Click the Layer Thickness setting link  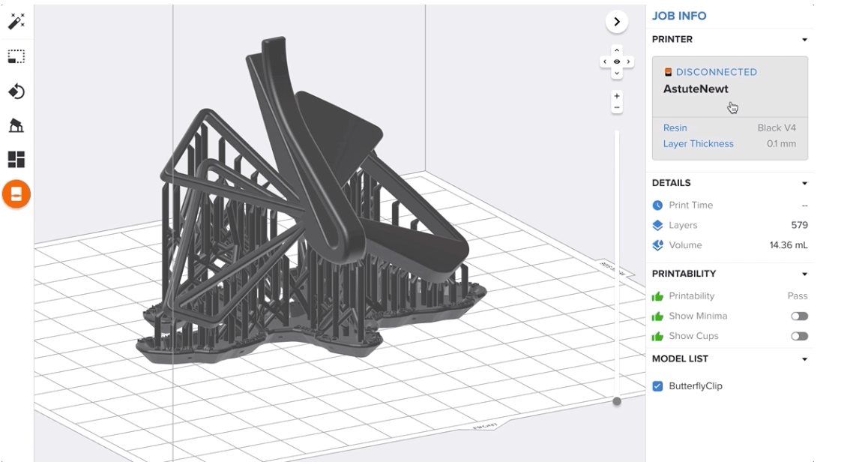pyautogui.click(x=698, y=144)
